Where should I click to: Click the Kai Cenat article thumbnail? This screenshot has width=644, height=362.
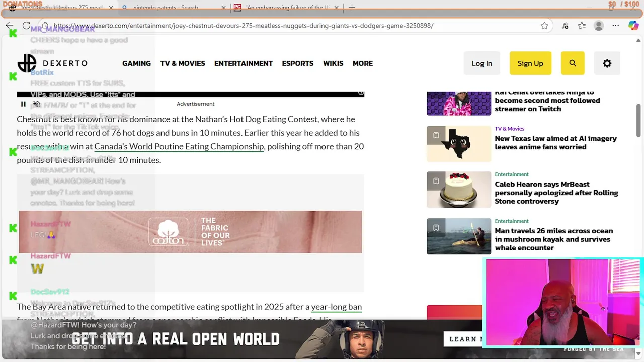coord(459,103)
